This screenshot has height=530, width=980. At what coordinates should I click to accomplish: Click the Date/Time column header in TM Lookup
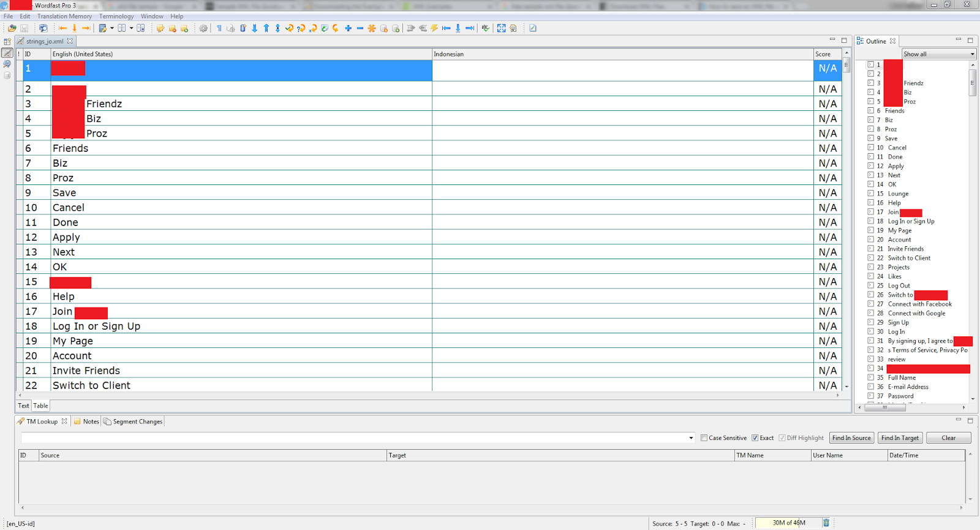coord(926,455)
